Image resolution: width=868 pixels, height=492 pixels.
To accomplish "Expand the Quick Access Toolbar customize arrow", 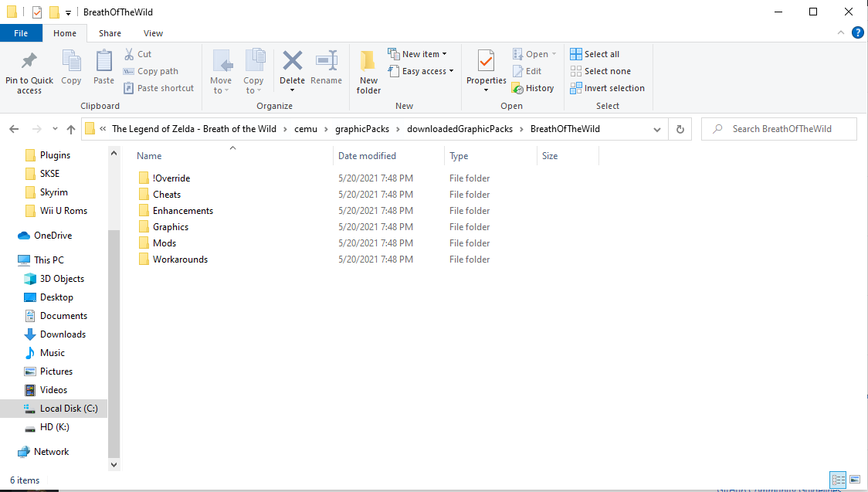I will coord(68,12).
